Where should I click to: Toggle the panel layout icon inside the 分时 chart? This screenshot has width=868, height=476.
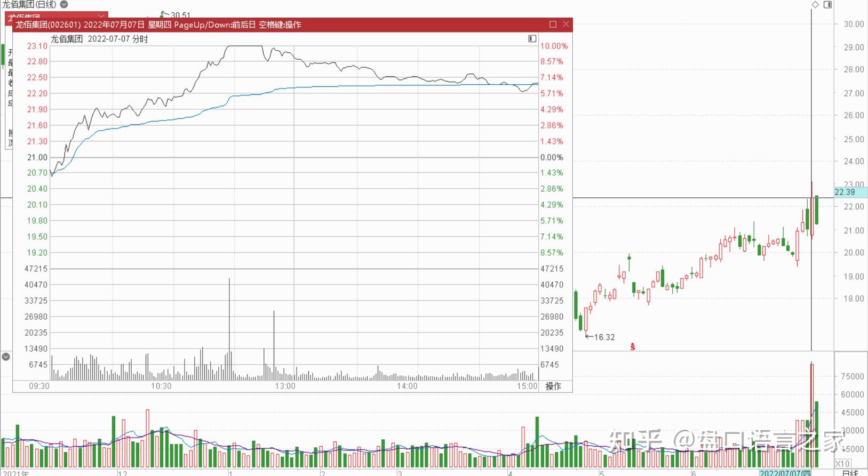click(532, 38)
